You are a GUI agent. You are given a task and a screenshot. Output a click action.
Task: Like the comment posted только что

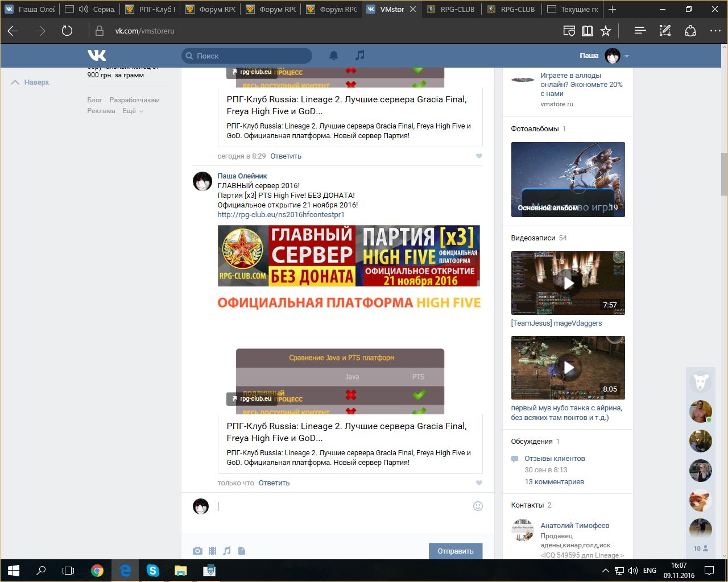tap(479, 483)
